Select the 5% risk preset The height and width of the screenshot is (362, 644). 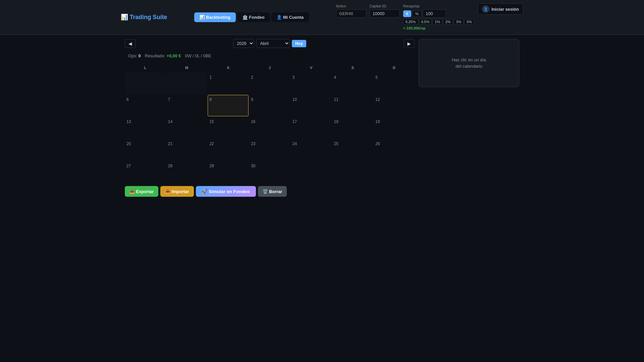click(469, 22)
